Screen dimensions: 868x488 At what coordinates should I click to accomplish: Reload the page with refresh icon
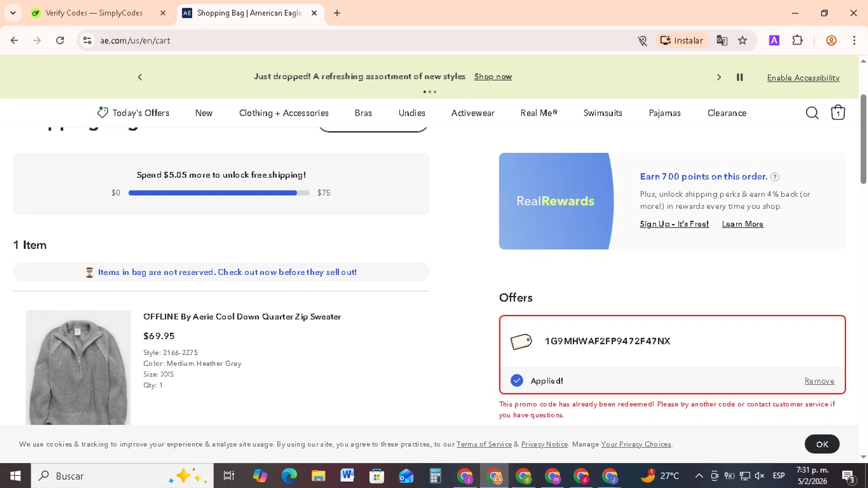60,41
